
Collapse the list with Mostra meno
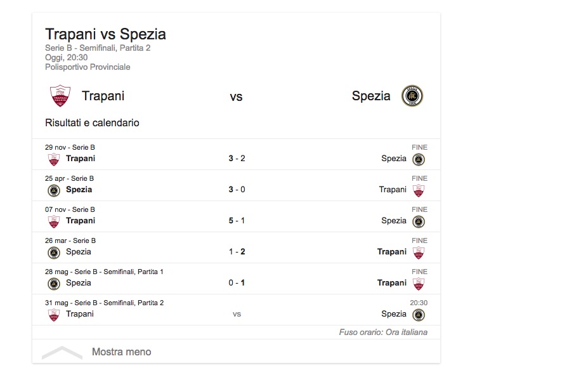(121, 352)
